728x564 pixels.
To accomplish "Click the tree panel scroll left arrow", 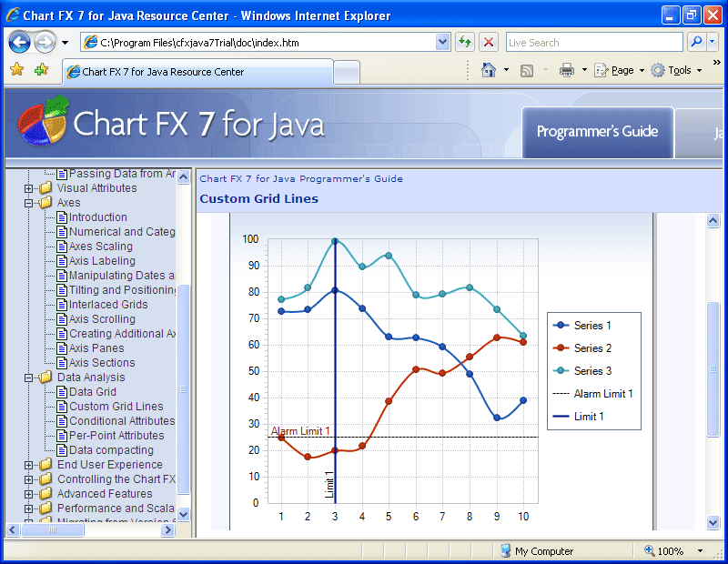I will [13, 529].
